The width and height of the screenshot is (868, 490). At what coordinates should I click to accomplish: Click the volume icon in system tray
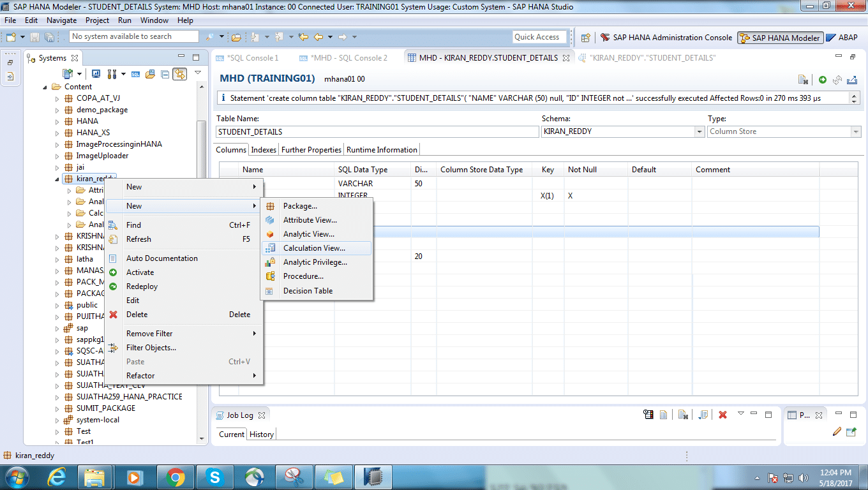pyautogui.click(x=802, y=477)
